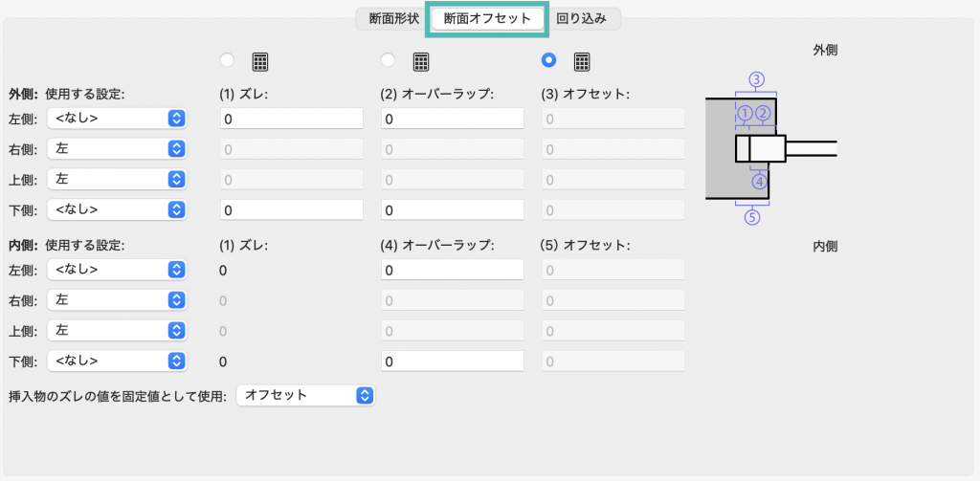The width and height of the screenshot is (980, 481).
Task: Click circled number 5 in diagram
Action: click(752, 217)
